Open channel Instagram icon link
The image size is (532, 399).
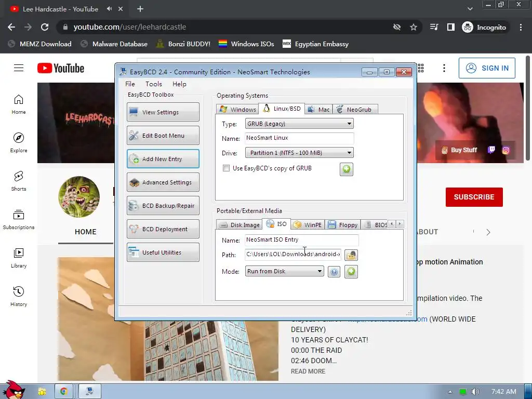coord(506,150)
